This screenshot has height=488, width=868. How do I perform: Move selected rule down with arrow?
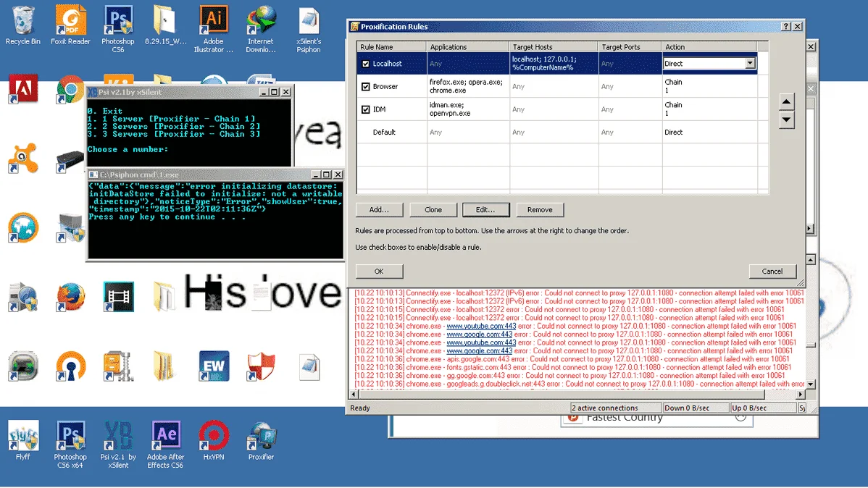(787, 119)
